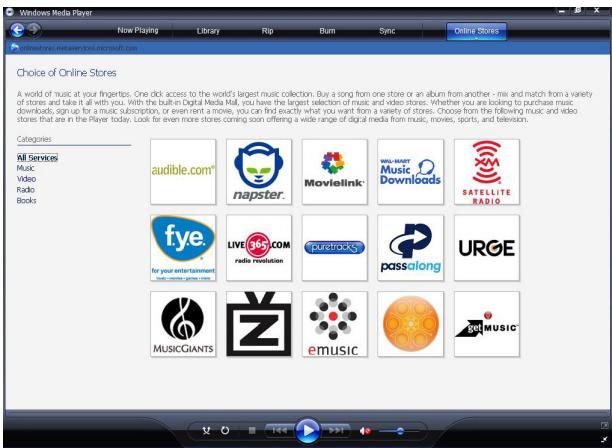Open Live365.com radio tile
612x448 pixels.
pos(259,248)
